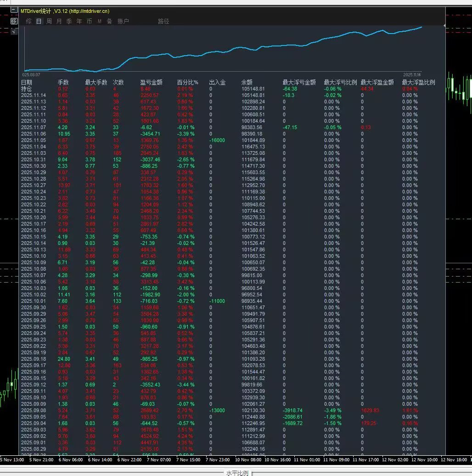This screenshot has height=476, width=472.
Task: Click the 盈亏金额 column header
Action: (x=152, y=82)
